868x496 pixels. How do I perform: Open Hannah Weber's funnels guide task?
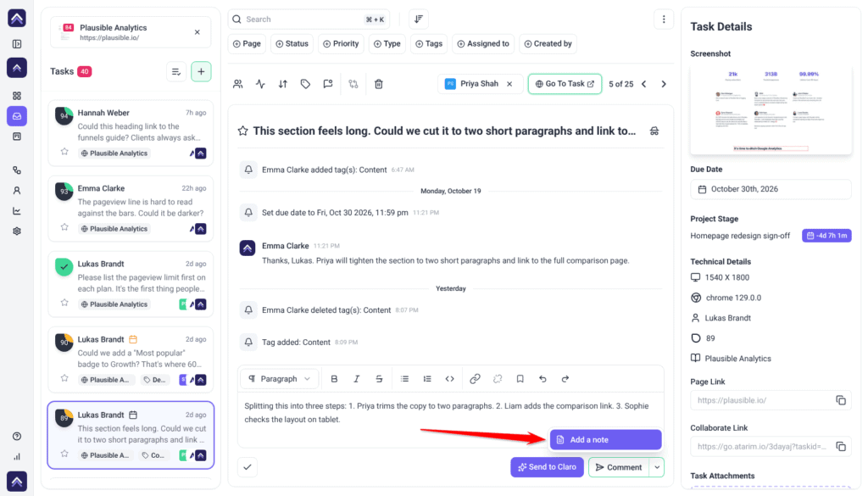(131, 133)
